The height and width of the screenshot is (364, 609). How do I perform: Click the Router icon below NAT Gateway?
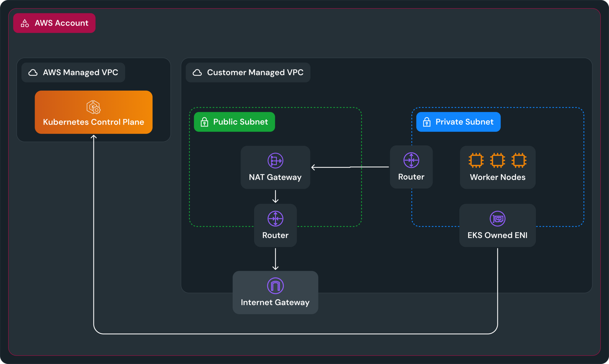(x=275, y=218)
